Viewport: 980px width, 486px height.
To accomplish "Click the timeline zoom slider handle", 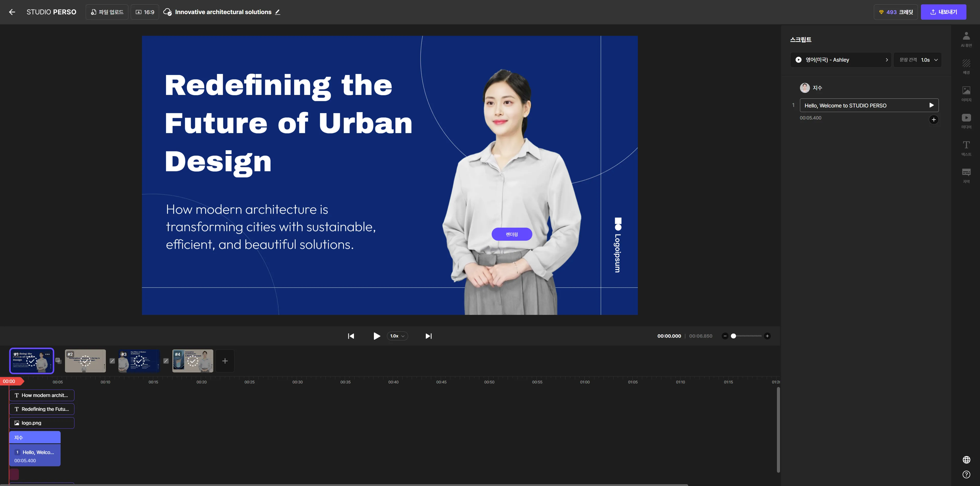I will pos(733,336).
